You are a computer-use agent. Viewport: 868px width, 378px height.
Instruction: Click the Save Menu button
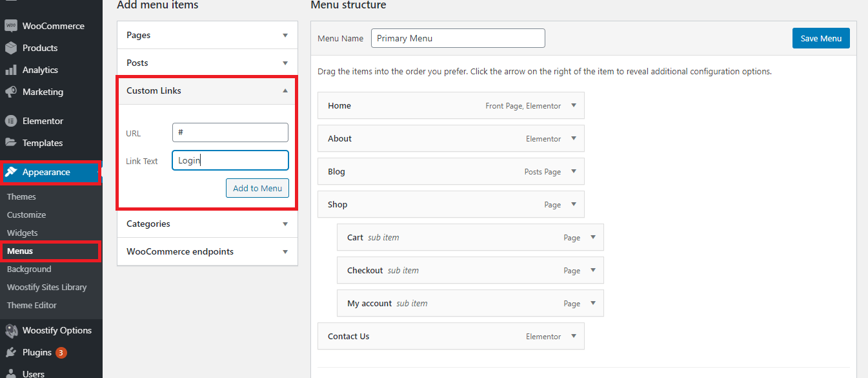821,38
